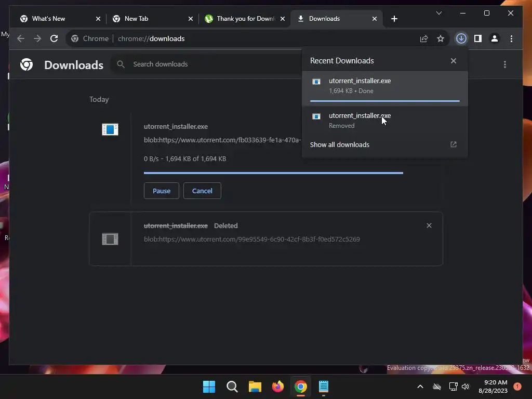
Task: Open Downloads page more actions menu
Action: tap(505, 64)
